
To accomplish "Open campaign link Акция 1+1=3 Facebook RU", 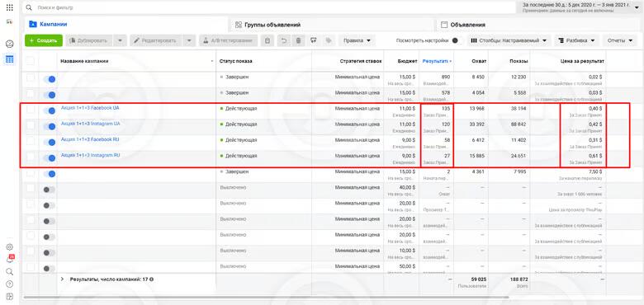I will [90, 139].
